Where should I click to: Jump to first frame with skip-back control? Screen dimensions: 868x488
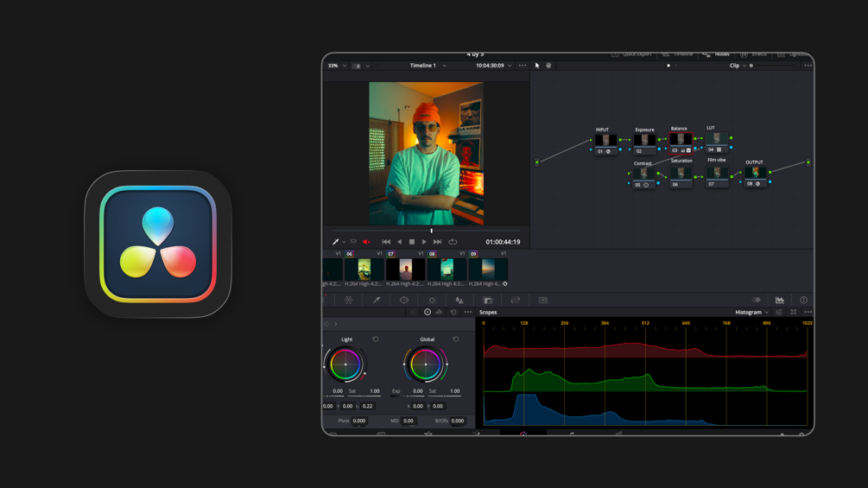pos(386,242)
